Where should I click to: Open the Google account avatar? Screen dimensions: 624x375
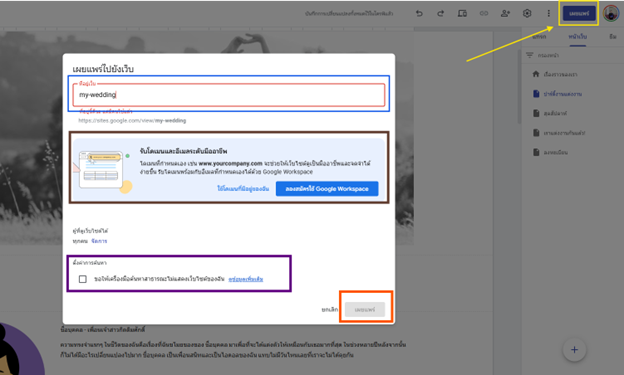(x=611, y=14)
